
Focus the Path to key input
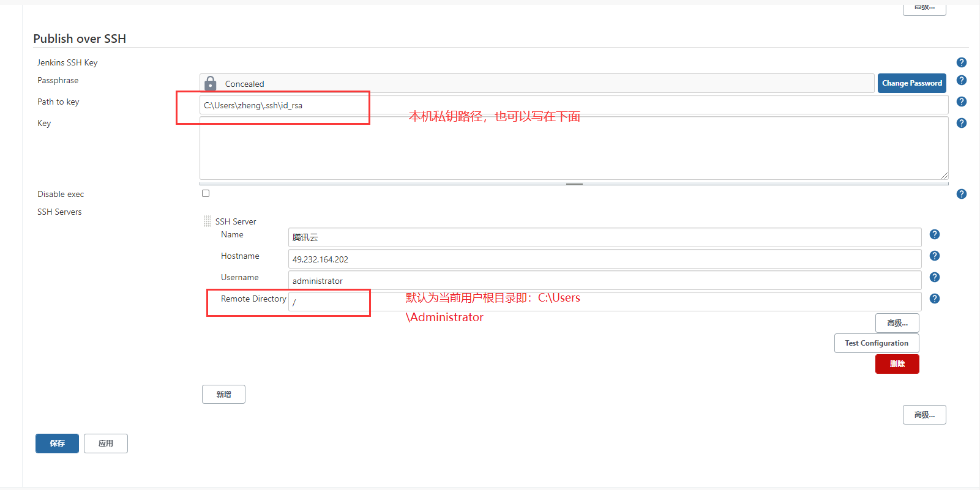coord(574,105)
